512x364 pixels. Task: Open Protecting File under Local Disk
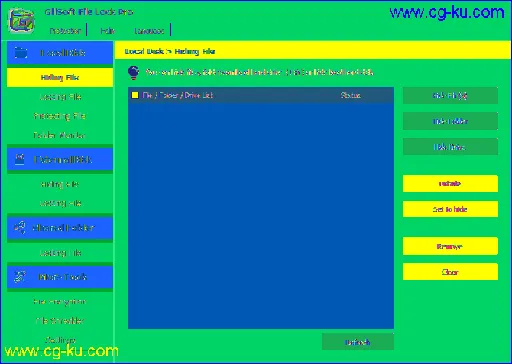click(60, 116)
